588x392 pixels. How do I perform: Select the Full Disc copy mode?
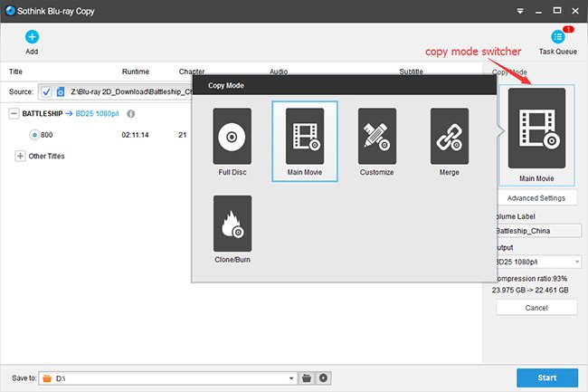(232, 142)
